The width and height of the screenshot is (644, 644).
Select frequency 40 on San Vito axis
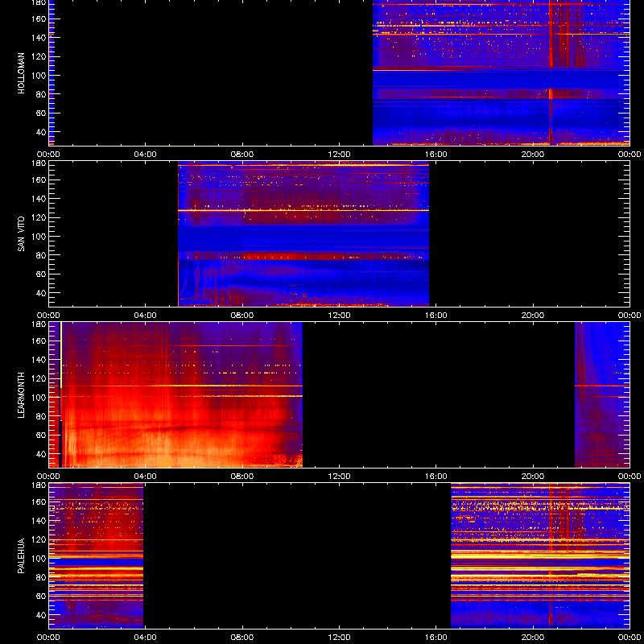(42, 293)
